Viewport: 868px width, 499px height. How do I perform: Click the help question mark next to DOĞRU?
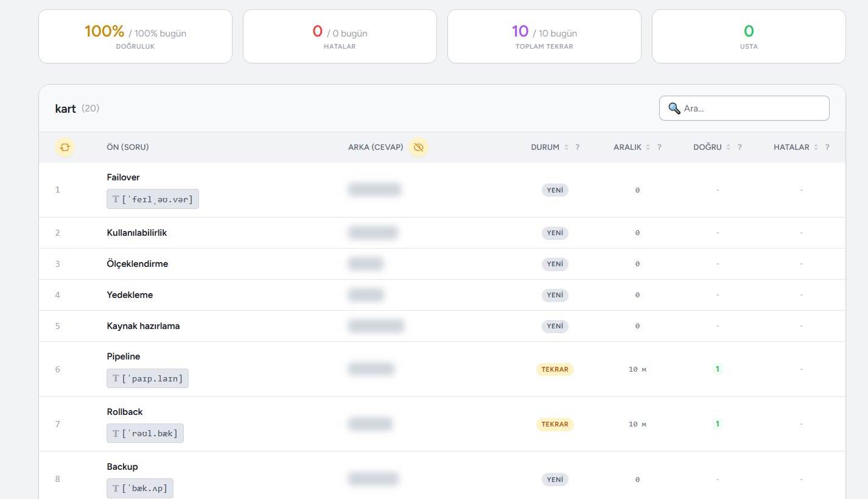pos(740,147)
